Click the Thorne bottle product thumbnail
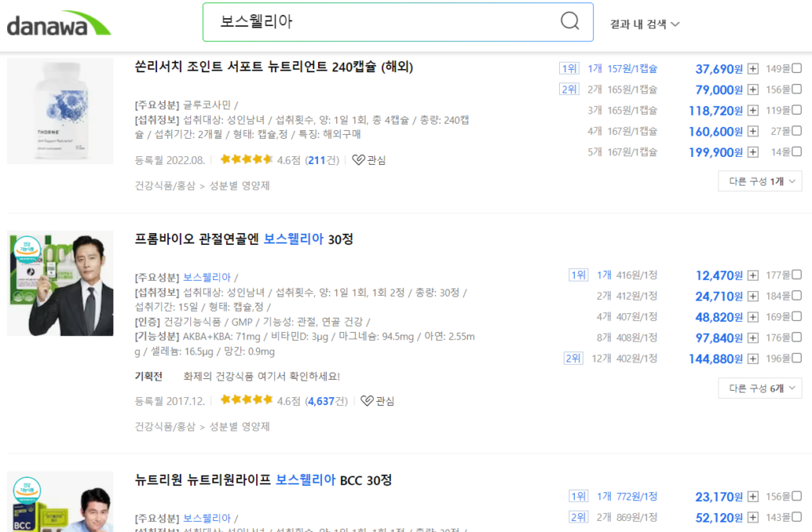812x532 pixels. [60, 111]
